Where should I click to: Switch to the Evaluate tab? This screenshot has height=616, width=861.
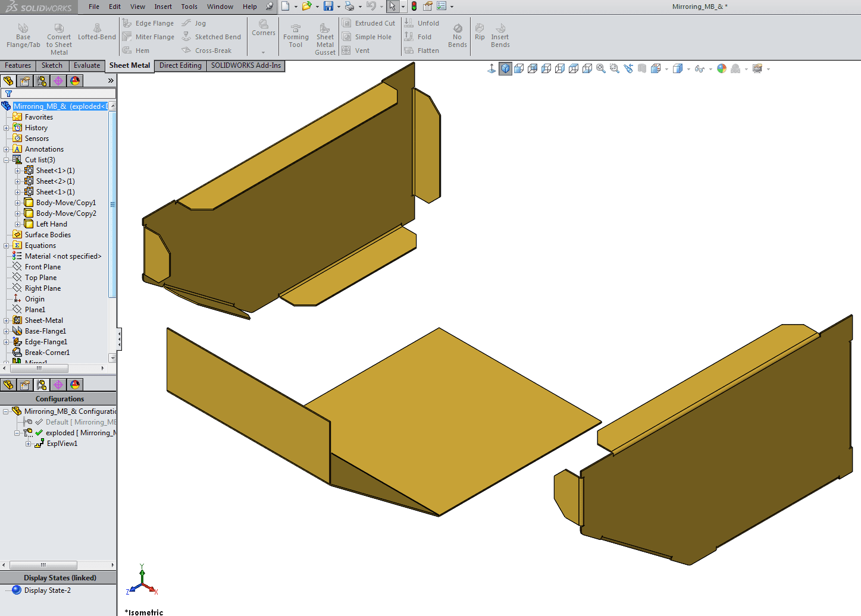click(x=87, y=65)
